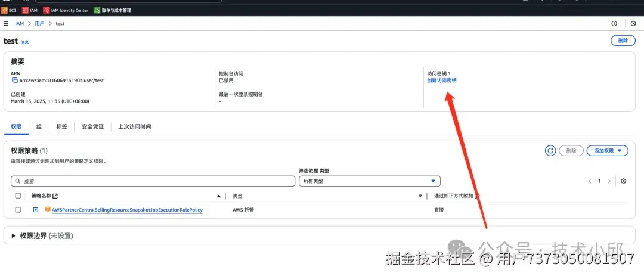The height and width of the screenshot is (276, 644).
Task: Click the 删除 user button at top
Action: (623, 41)
